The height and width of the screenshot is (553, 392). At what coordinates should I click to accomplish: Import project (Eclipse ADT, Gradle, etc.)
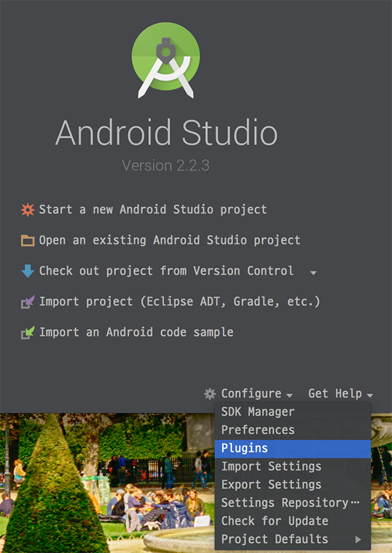(180, 301)
